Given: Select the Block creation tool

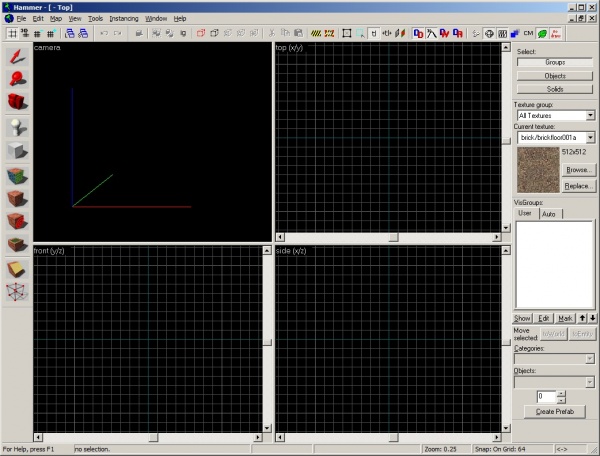Looking at the screenshot, I should click(17, 151).
